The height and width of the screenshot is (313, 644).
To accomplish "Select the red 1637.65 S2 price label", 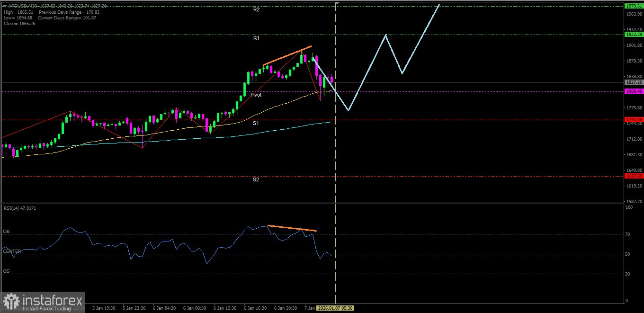I will click(x=633, y=176).
